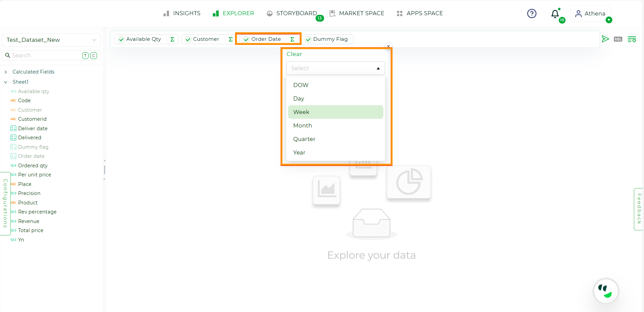Click the sort lines icon at top right
644x312 pixels.
[632, 39]
